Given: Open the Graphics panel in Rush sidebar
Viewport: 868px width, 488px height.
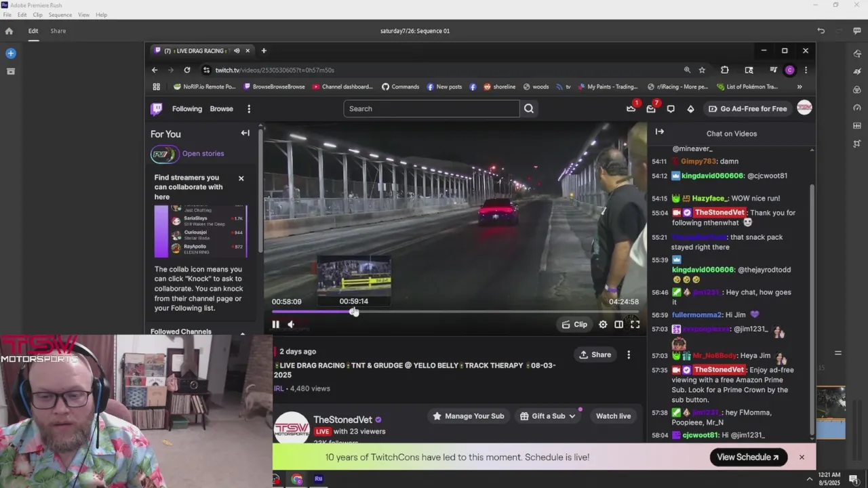Looking at the screenshot, I should pos(857,54).
